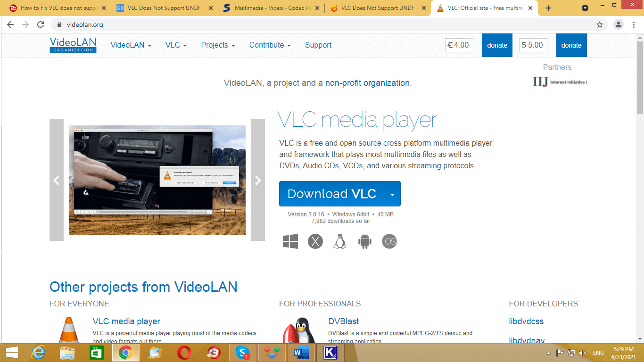644x362 pixels.
Task: Show next slide in screenshot carousel
Action: point(258,180)
